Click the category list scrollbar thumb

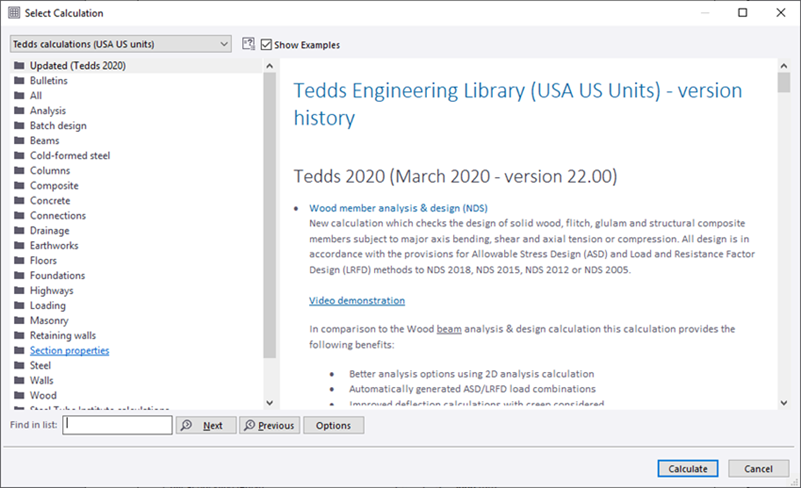270,215
